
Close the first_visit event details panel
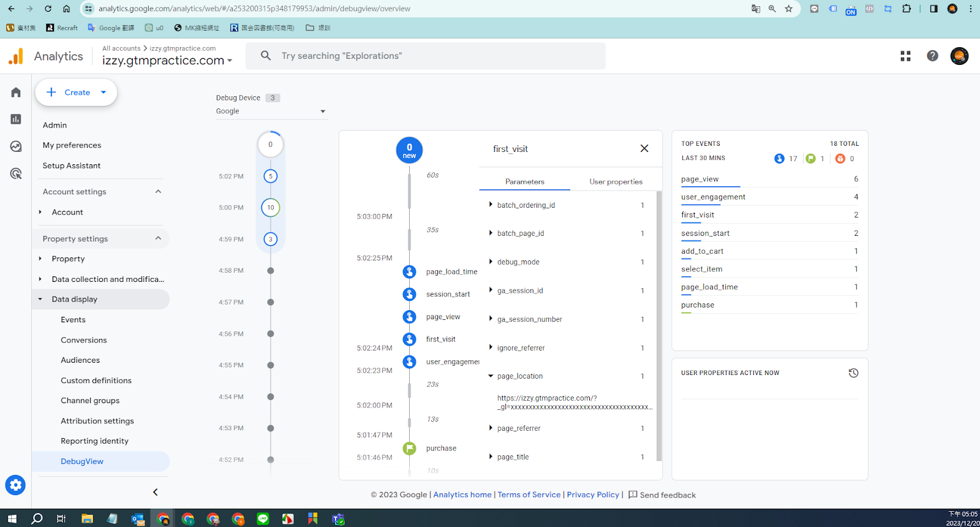[x=644, y=148]
